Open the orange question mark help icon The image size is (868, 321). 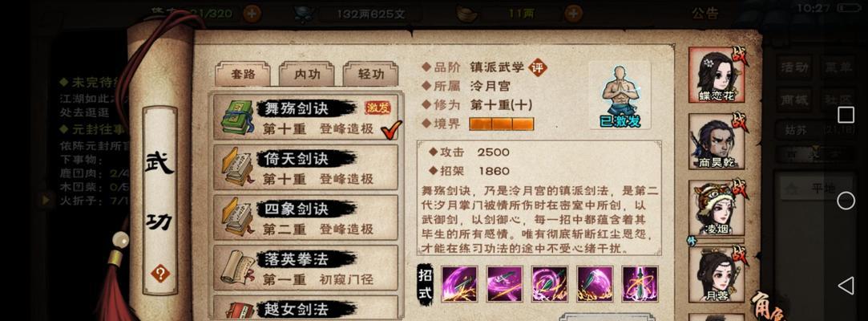point(160,273)
